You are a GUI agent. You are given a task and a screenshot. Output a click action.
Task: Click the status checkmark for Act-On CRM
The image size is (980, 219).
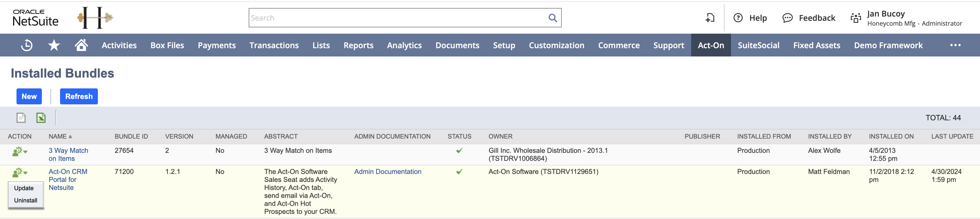coord(459,172)
